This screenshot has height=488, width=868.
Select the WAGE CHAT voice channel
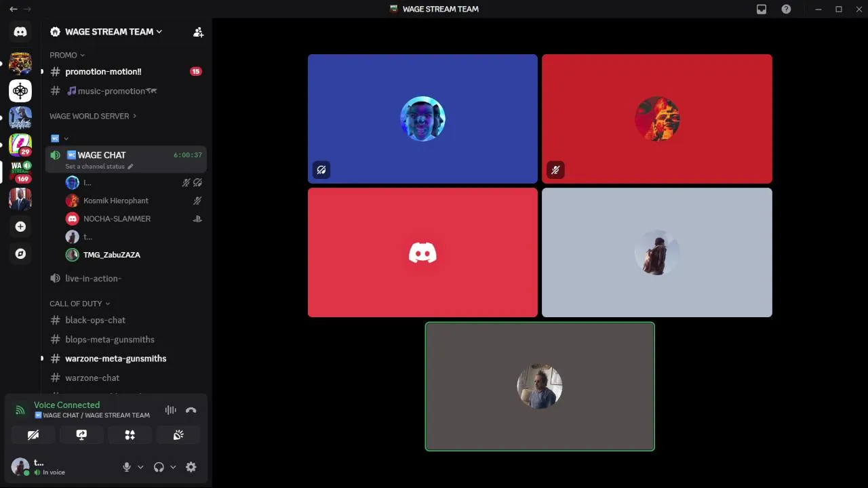click(x=126, y=159)
